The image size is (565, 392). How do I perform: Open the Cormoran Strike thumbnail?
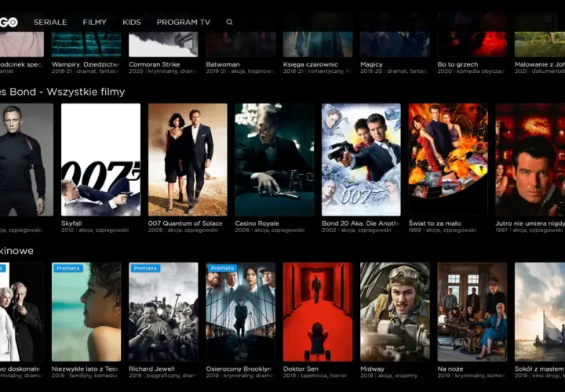163,44
